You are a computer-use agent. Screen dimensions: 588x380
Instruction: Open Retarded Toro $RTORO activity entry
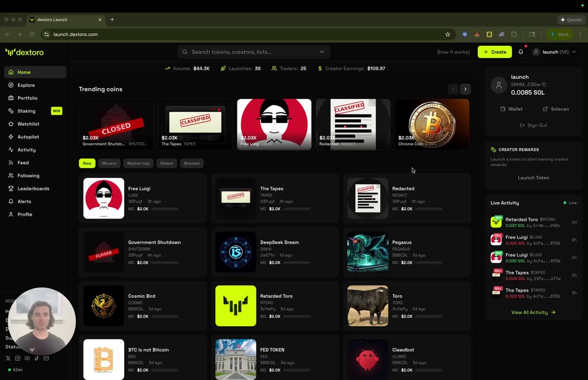tap(533, 222)
